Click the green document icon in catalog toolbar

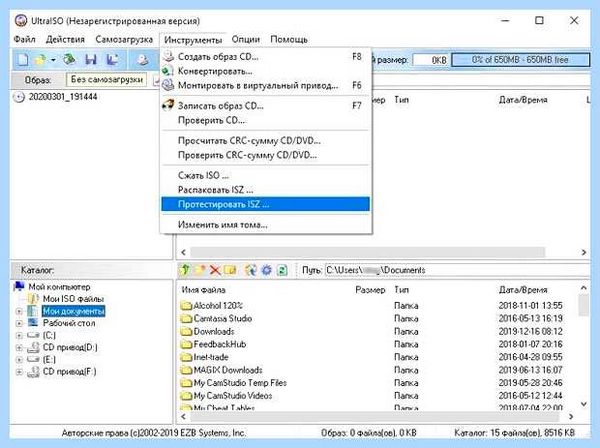coord(282,270)
